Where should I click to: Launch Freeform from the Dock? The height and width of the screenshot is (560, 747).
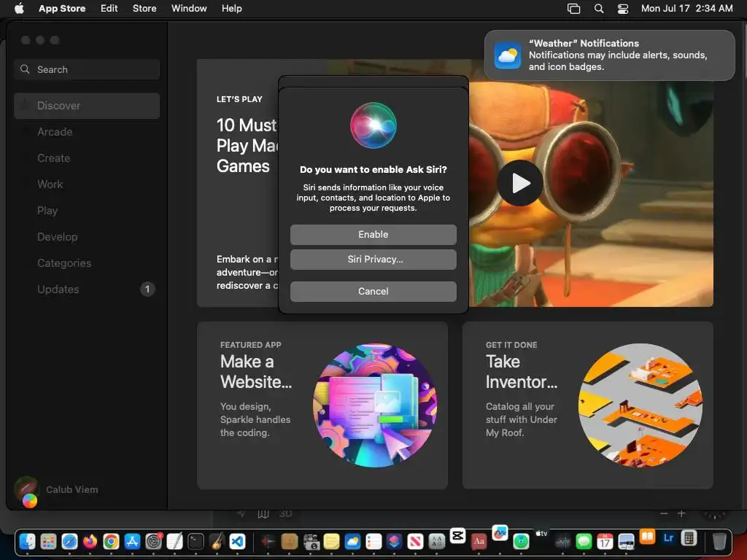pyautogui.click(x=500, y=533)
